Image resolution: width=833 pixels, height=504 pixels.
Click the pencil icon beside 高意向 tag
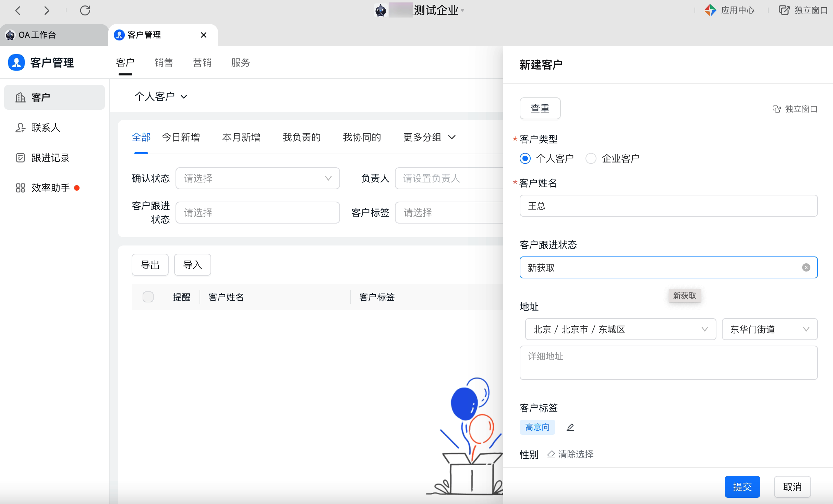(x=570, y=427)
